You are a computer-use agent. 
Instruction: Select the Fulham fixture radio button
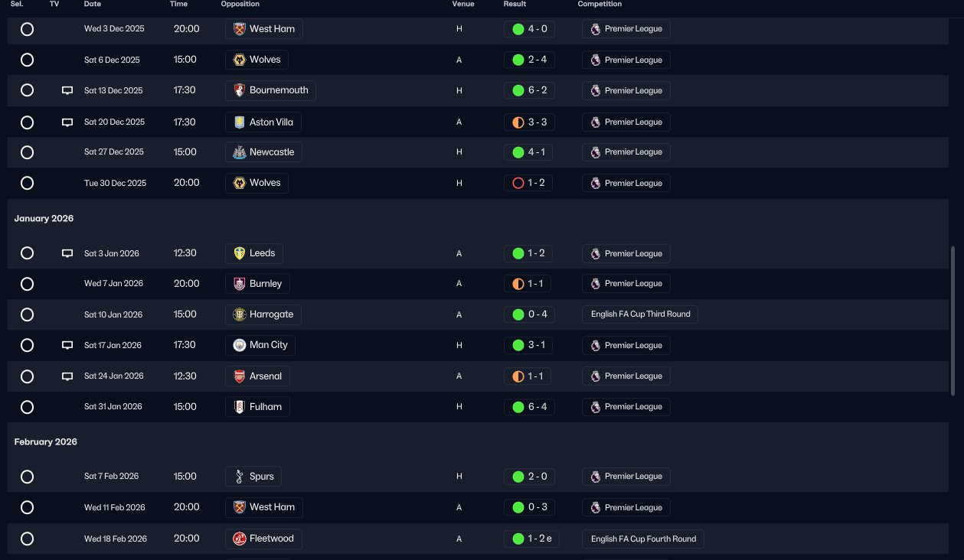click(x=27, y=407)
